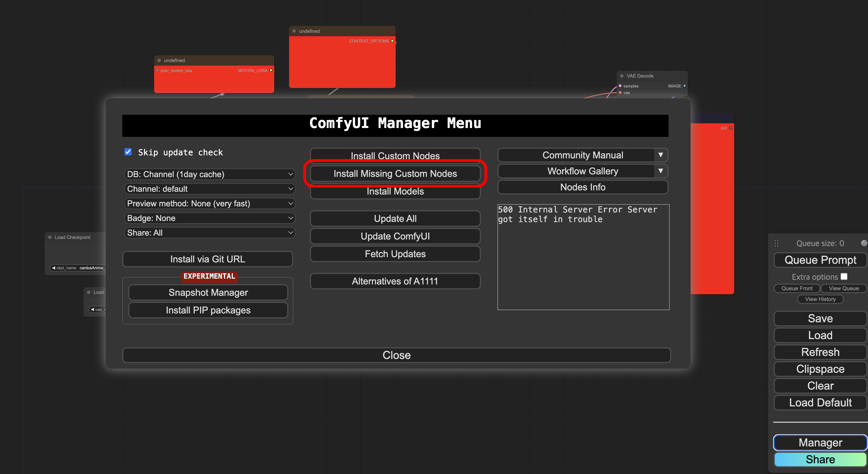Click the CONTEXT_OPTIONS output connector dot
The image size is (868, 474).
point(392,41)
